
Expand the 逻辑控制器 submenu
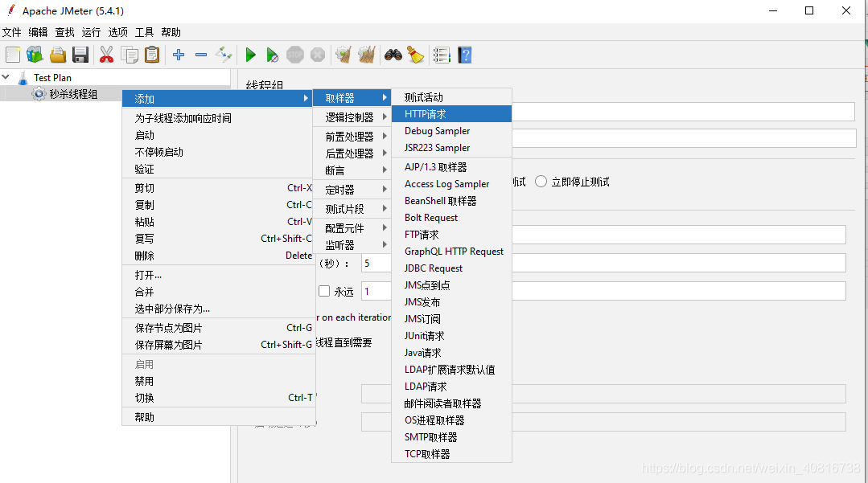[x=352, y=117]
